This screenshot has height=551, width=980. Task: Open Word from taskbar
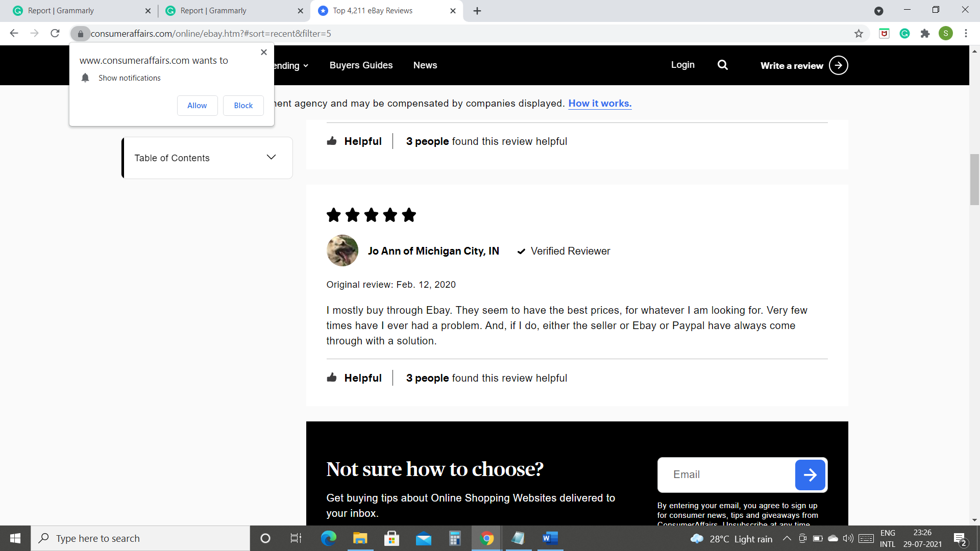550,538
